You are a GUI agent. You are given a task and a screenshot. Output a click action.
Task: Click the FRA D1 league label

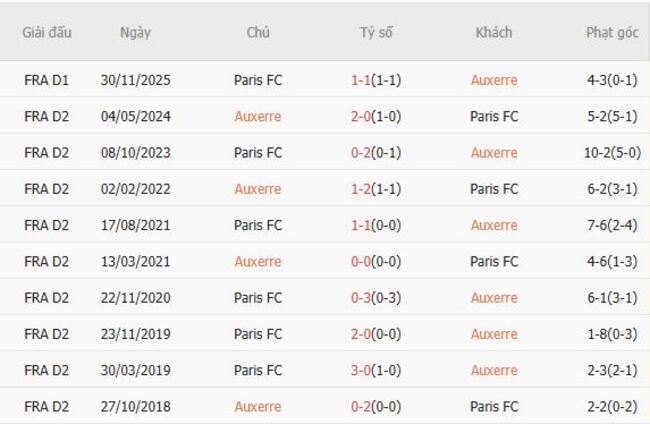tap(47, 80)
